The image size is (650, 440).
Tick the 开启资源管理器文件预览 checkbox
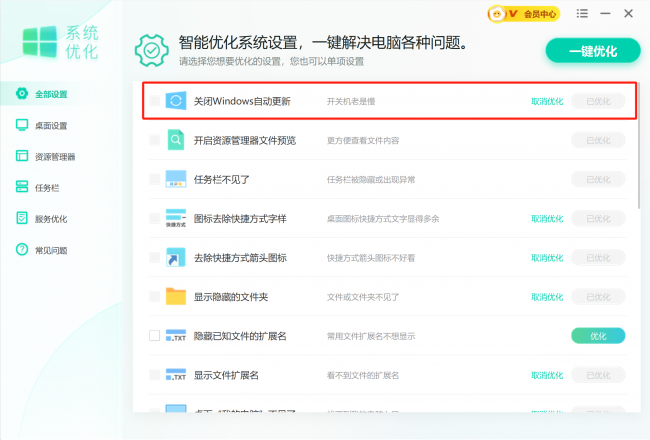click(155, 140)
